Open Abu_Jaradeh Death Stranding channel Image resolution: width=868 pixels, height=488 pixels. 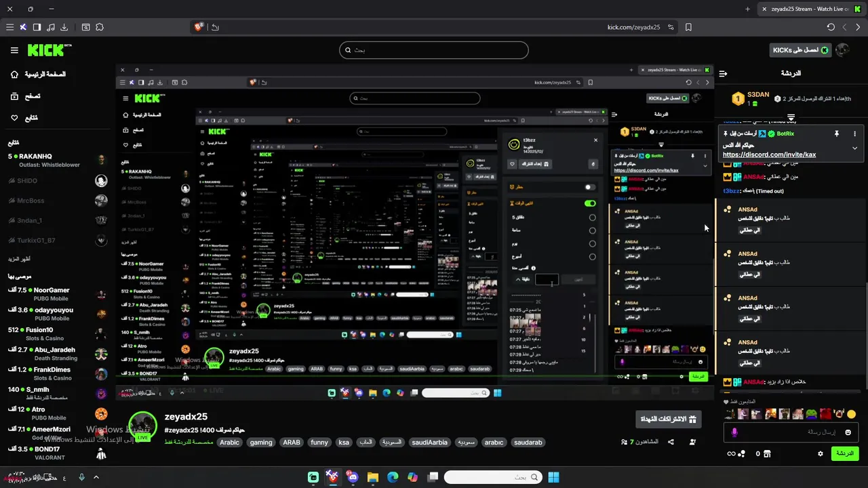coord(58,354)
